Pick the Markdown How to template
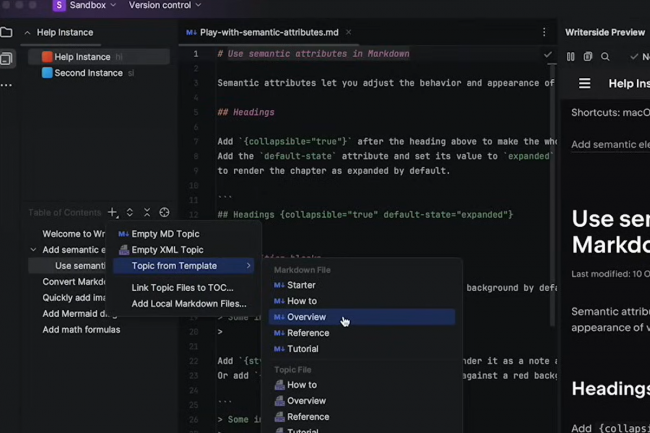 [362, 301]
